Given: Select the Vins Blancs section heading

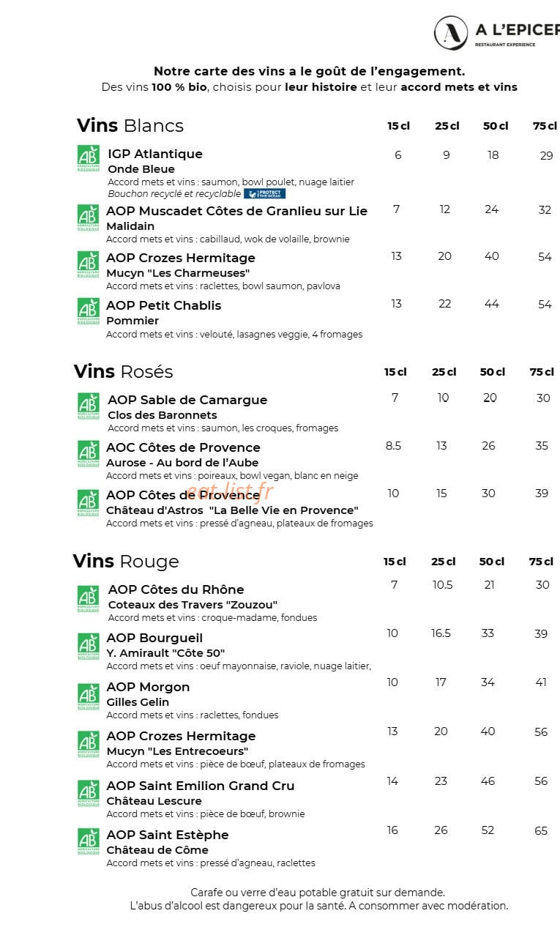Looking at the screenshot, I should [130, 125].
